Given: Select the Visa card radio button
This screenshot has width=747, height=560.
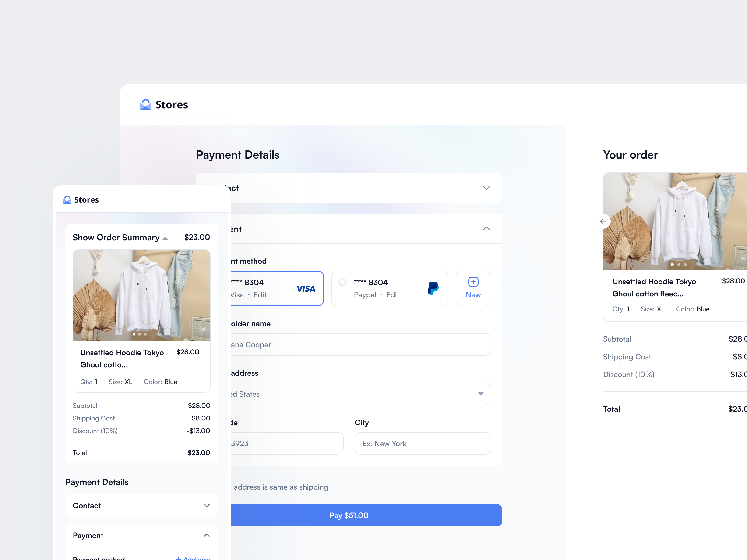Looking at the screenshot, I should pos(236,283).
